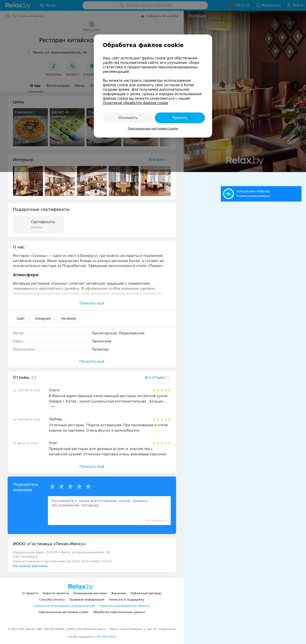Open Размещение рекламы footer link

tap(90, 593)
